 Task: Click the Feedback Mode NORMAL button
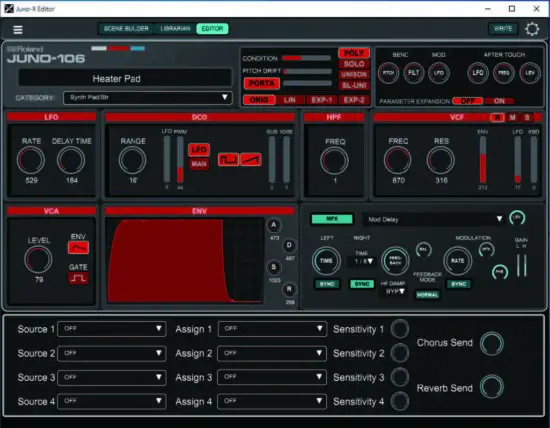(x=427, y=295)
